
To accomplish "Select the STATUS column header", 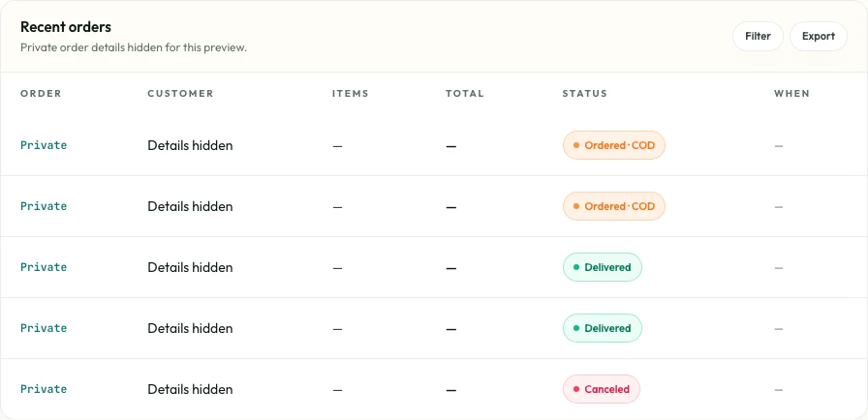I will (x=584, y=94).
